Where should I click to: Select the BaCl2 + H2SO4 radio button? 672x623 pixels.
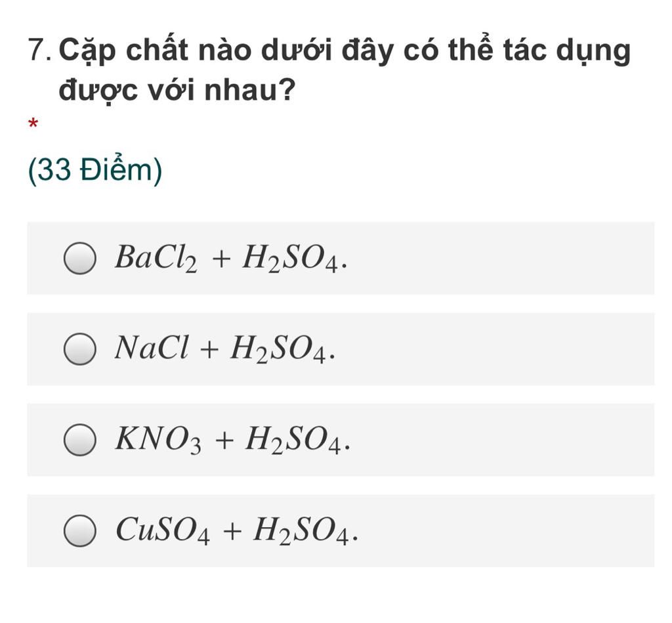click(x=79, y=258)
